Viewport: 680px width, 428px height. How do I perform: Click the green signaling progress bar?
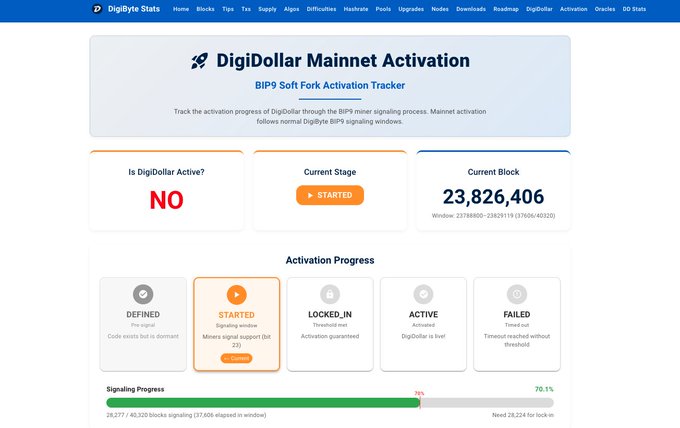(x=263, y=403)
